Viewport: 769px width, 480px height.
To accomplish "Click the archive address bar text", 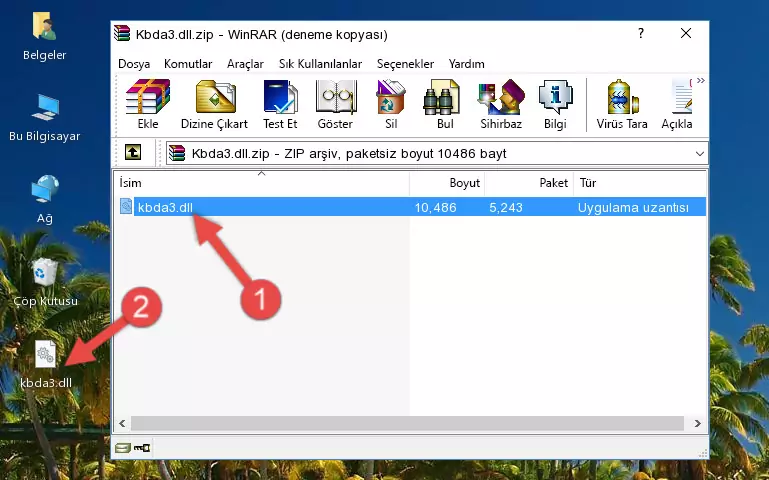I will click(x=349, y=153).
